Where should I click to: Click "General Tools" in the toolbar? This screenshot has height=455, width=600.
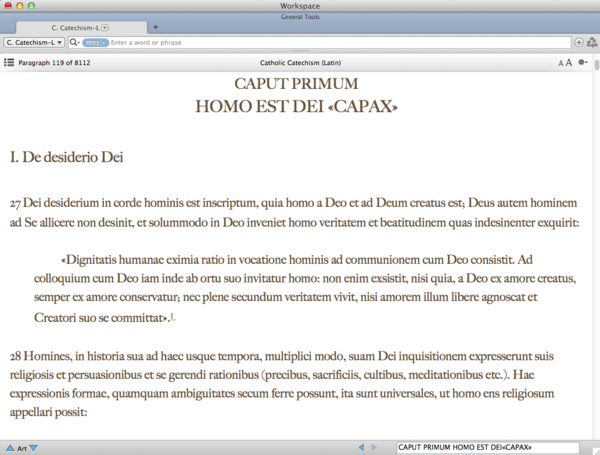tap(300, 17)
